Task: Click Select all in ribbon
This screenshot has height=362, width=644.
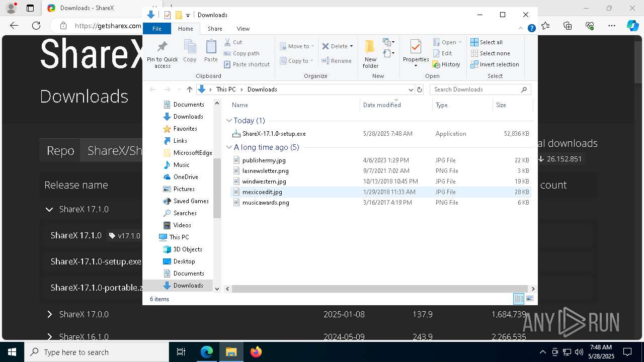Action: (x=487, y=42)
